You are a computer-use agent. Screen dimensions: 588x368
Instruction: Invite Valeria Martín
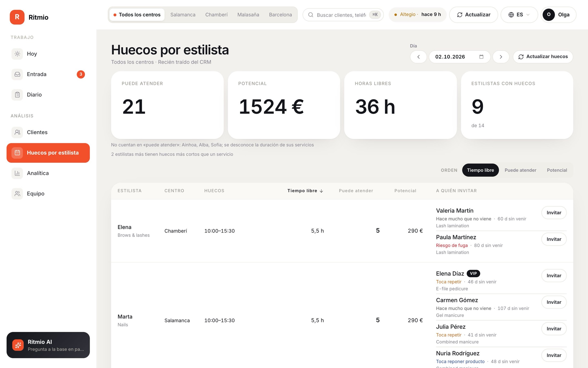click(554, 213)
